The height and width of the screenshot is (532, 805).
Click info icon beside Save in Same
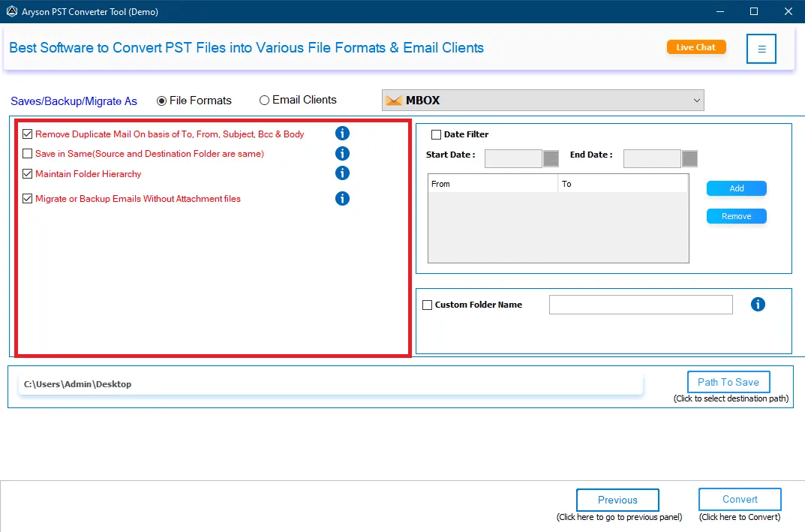(342, 154)
